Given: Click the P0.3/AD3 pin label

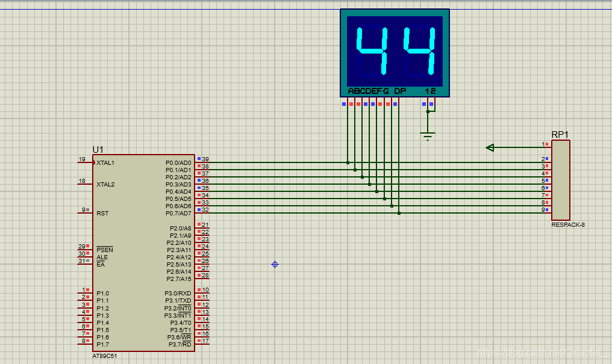Looking at the screenshot, I should tap(178, 184).
